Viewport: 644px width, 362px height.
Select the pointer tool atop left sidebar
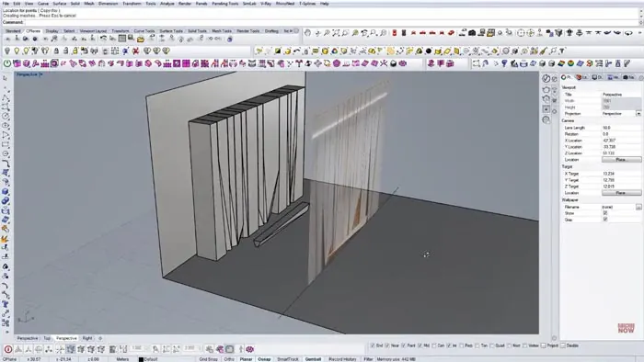pyautogui.click(x=5, y=78)
